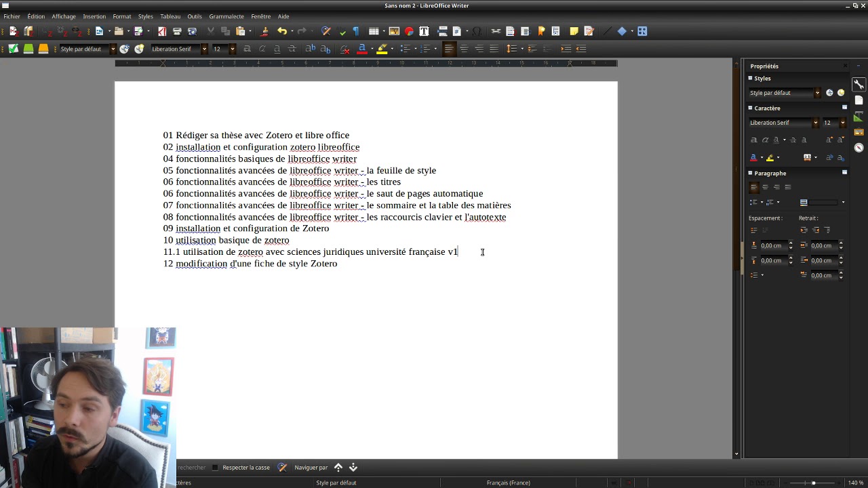
Task: Open the Print Preview toolbar icon
Action: tap(192, 31)
